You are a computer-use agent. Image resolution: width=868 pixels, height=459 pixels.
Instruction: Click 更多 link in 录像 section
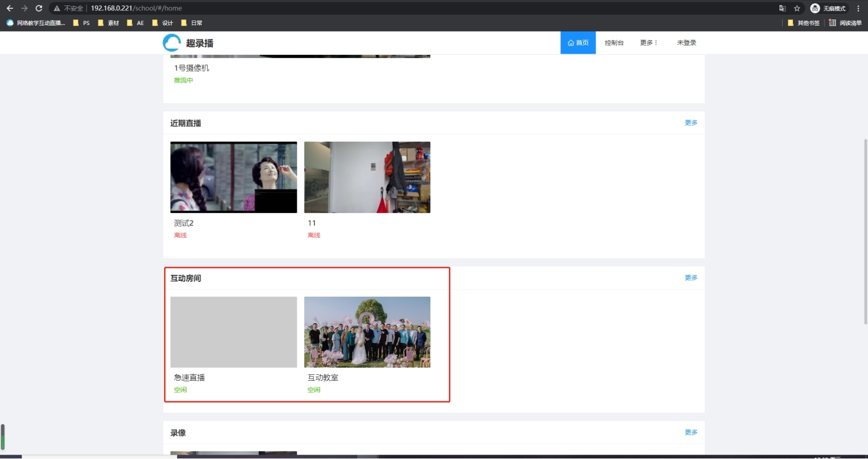691,432
